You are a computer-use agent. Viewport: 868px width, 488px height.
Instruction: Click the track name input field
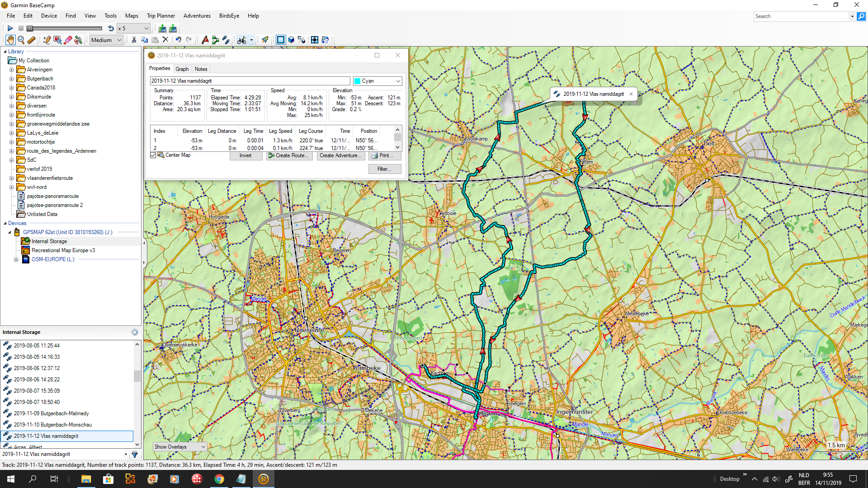[x=250, y=81]
